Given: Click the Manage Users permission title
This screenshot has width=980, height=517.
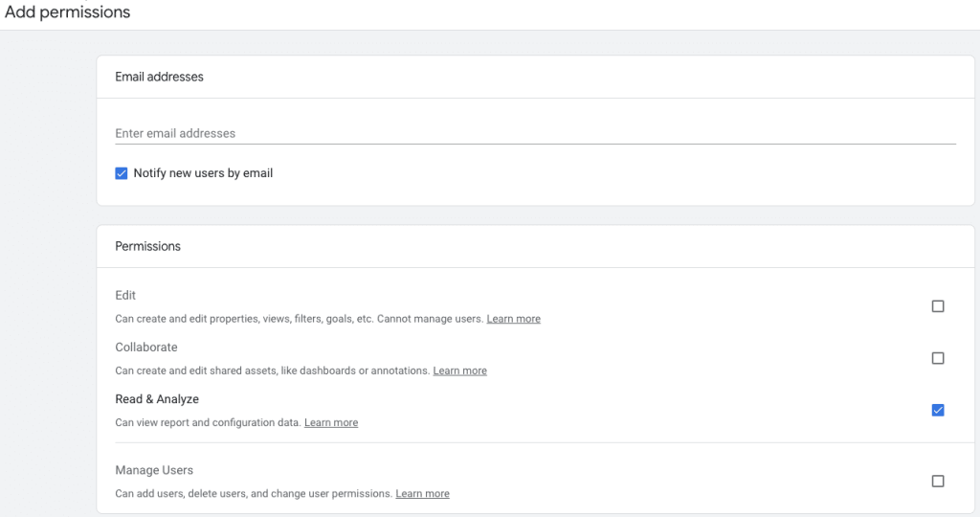Looking at the screenshot, I should [x=154, y=470].
